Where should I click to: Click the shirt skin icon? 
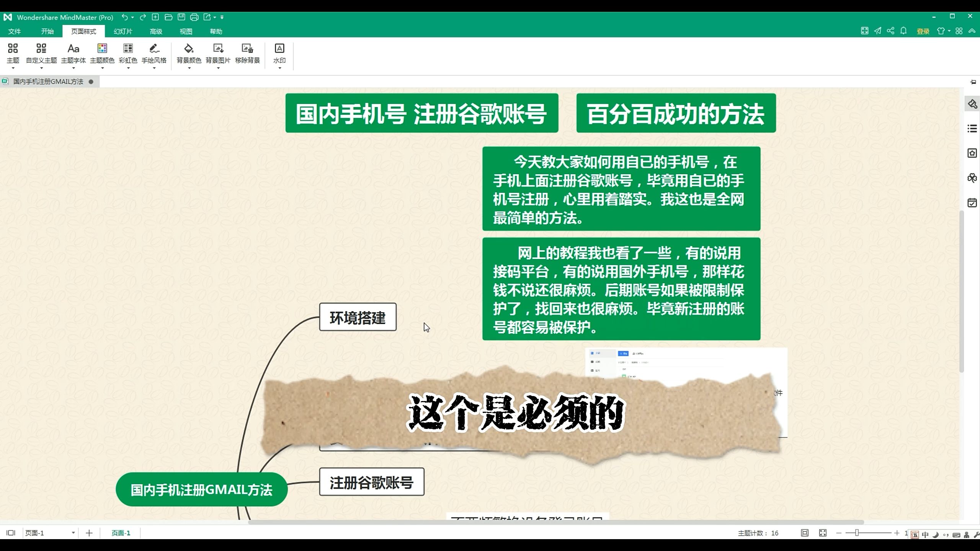tap(941, 31)
